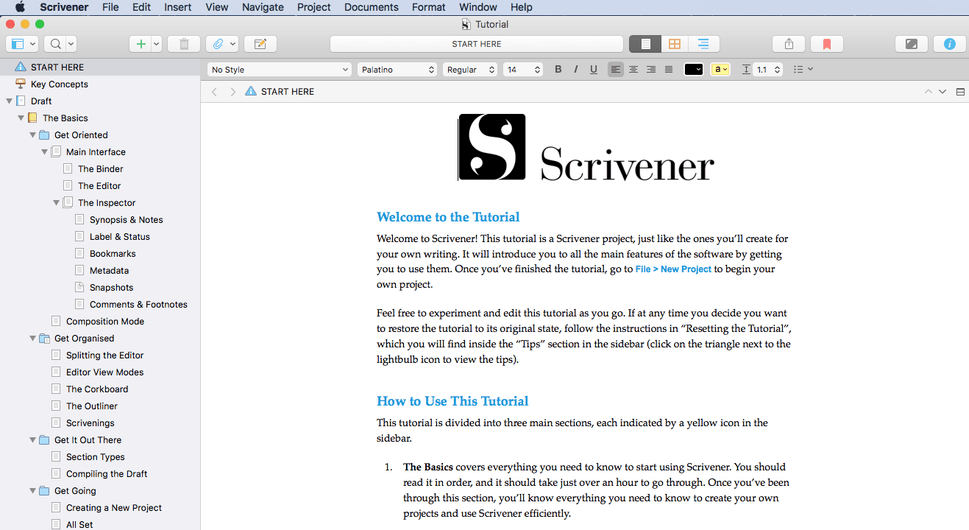The width and height of the screenshot is (969, 530).
Task: Collapse the Get Oriented folder
Action: pos(33,135)
